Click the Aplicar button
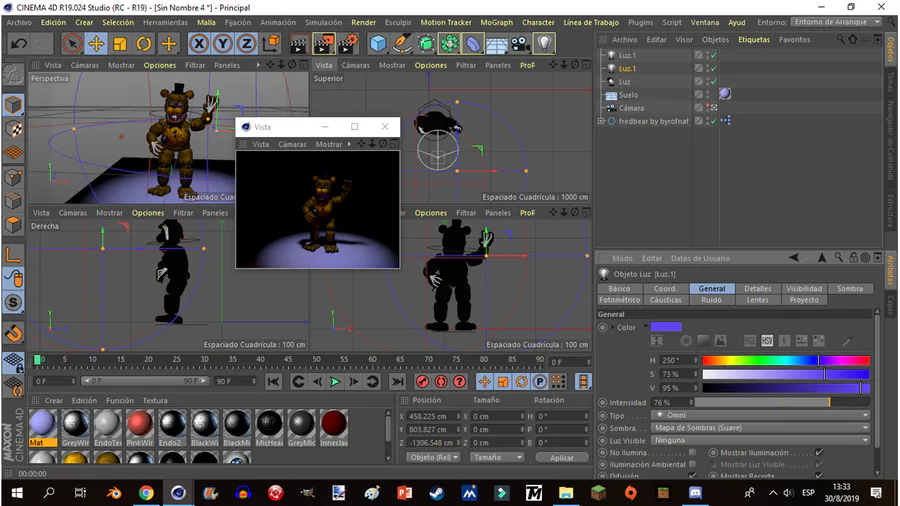 (x=562, y=457)
